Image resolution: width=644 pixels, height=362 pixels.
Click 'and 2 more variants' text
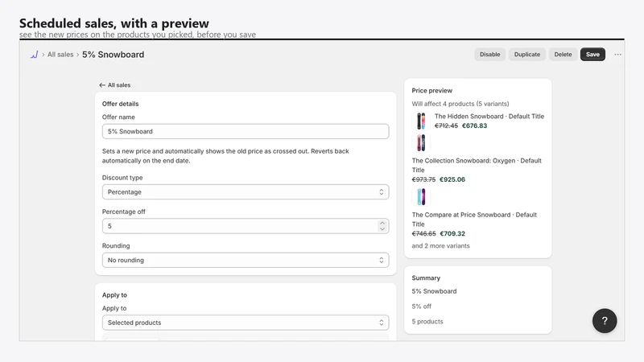tap(440, 246)
